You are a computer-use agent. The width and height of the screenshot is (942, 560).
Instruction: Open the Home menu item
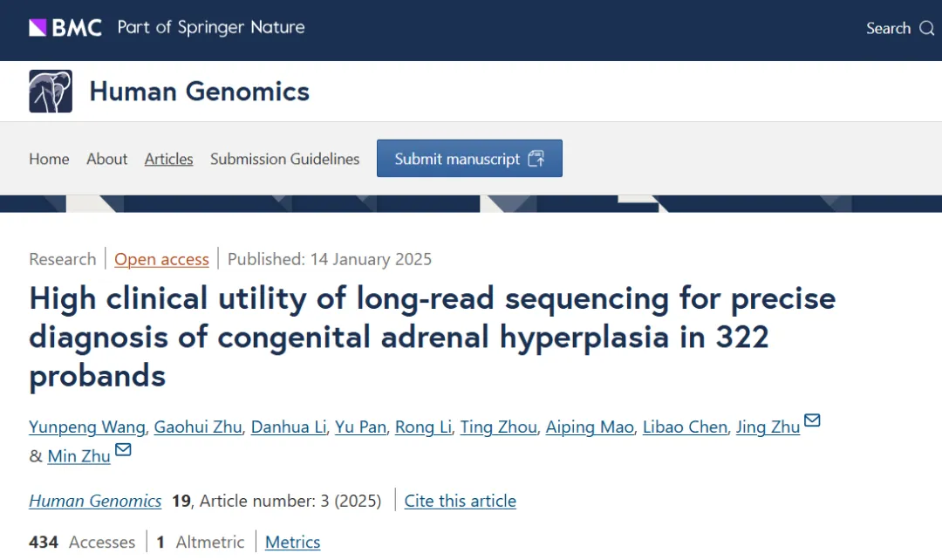(49, 159)
